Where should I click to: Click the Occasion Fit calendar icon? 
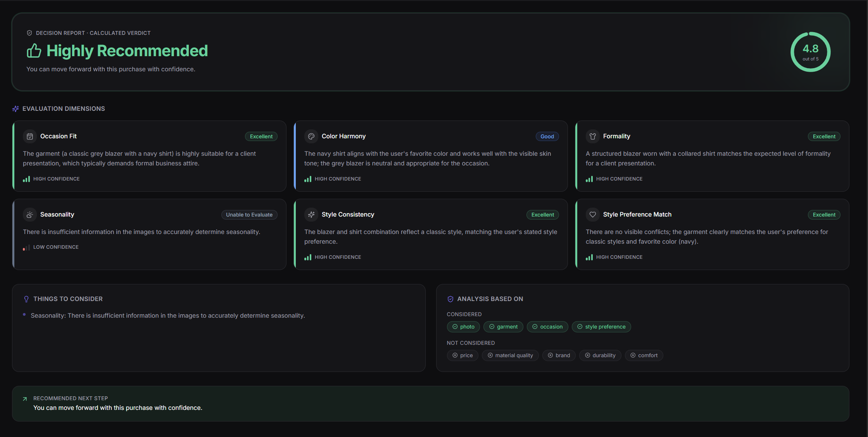tap(30, 136)
